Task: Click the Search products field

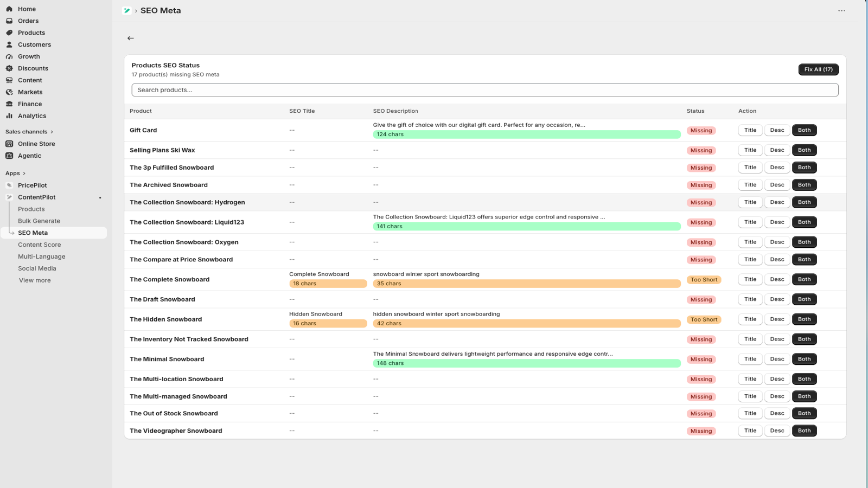Action: pyautogui.click(x=485, y=90)
